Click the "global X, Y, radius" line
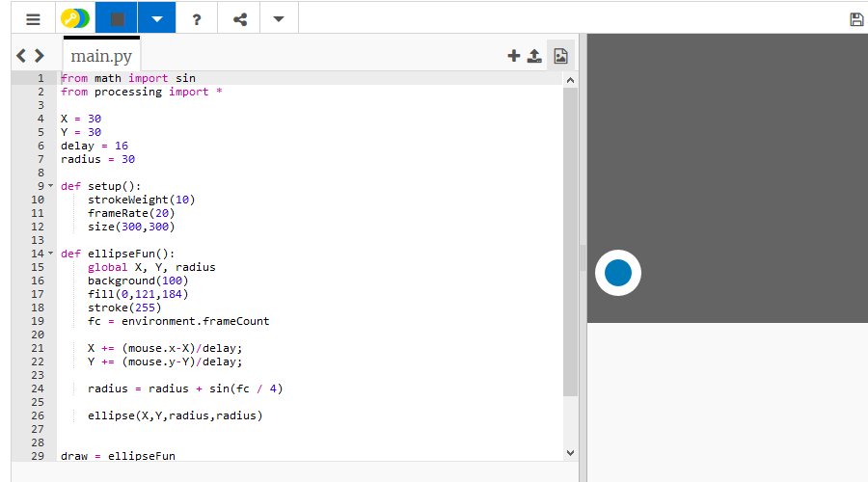The image size is (868, 482). [x=151, y=267]
